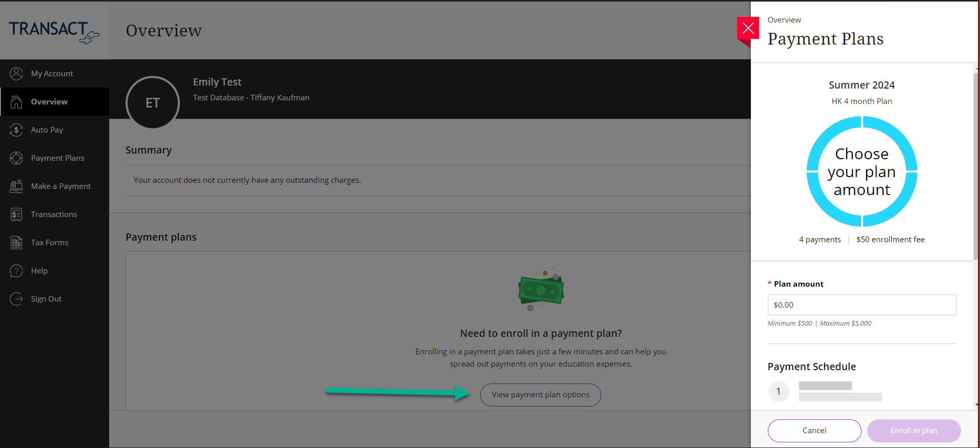This screenshot has height=448, width=980.
Task: Click the 'Choose your plan amount' circle chart
Action: coord(862,172)
